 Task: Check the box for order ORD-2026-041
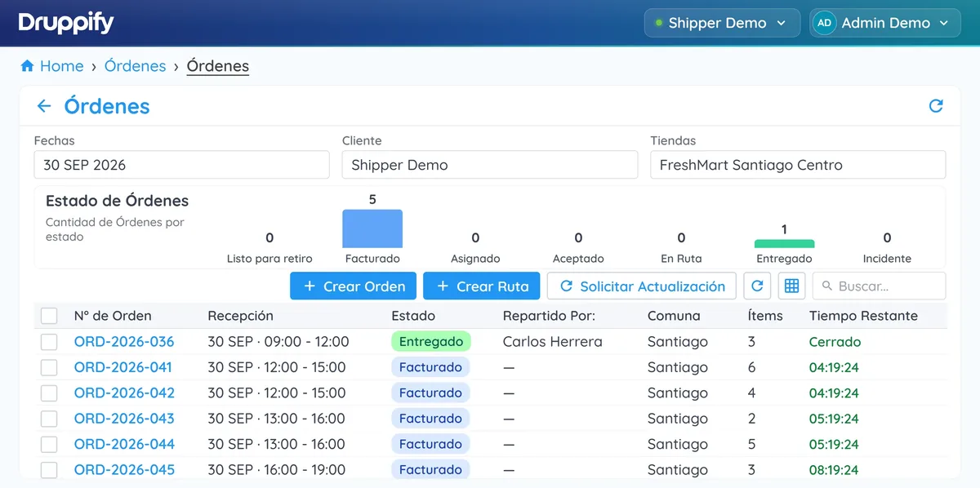click(49, 367)
